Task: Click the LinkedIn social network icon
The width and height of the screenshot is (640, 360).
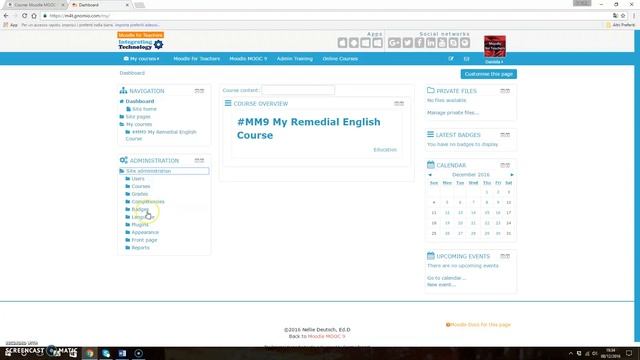Action: pyautogui.click(x=431, y=43)
